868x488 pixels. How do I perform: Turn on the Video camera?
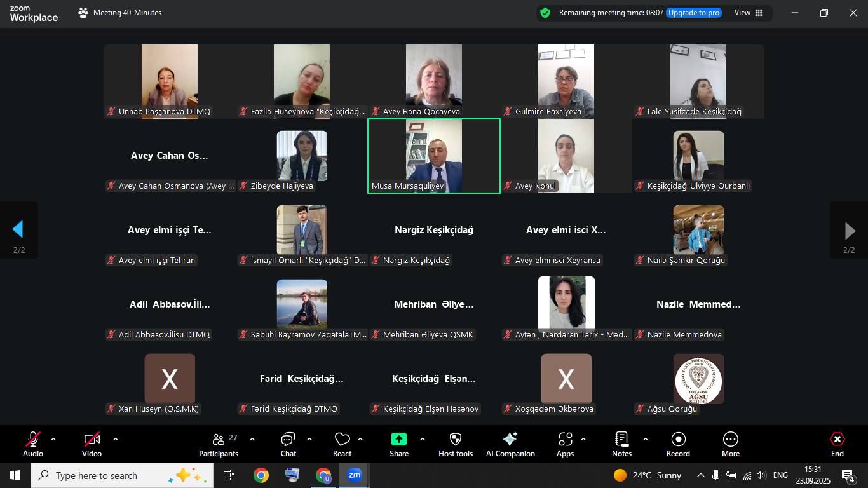tap(92, 444)
